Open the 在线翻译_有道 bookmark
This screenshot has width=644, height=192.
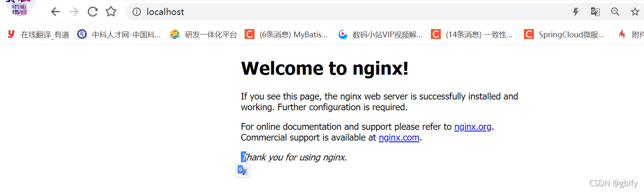pyautogui.click(x=38, y=35)
